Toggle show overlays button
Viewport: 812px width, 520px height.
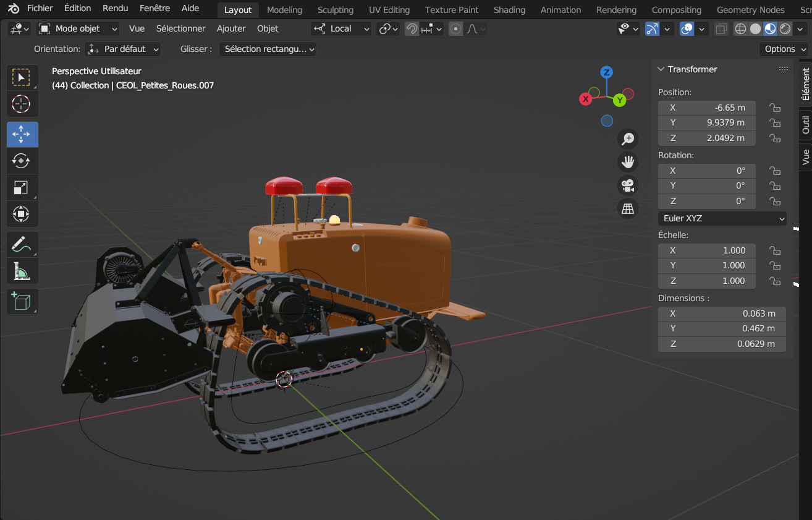(x=687, y=28)
